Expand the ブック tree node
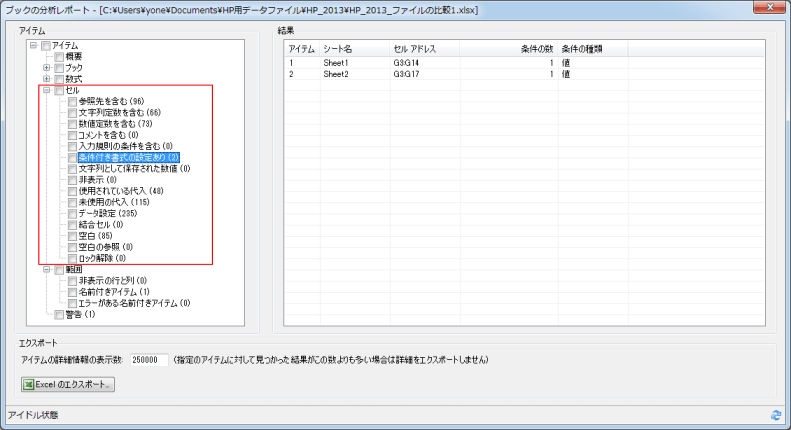The height and width of the screenshot is (430, 791). 46,68
